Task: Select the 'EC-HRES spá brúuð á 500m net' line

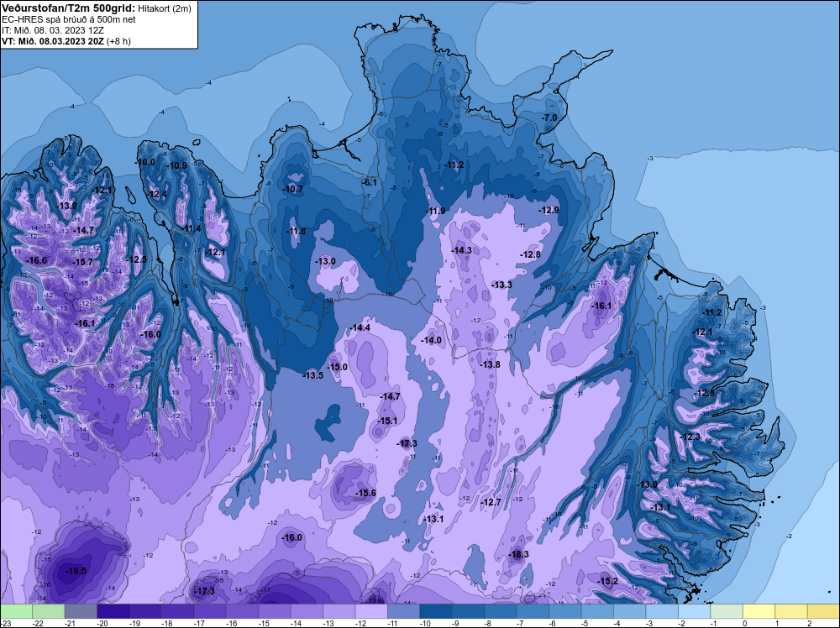Action: coord(69,19)
